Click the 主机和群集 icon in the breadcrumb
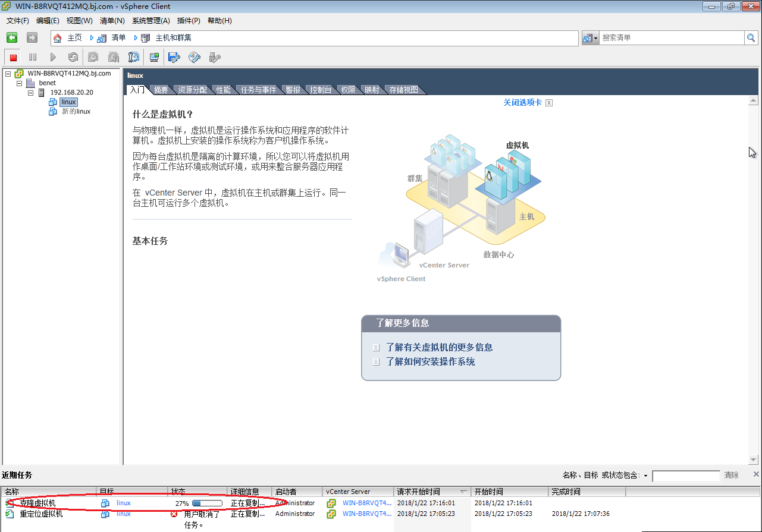762x532 pixels. pyautogui.click(x=146, y=38)
